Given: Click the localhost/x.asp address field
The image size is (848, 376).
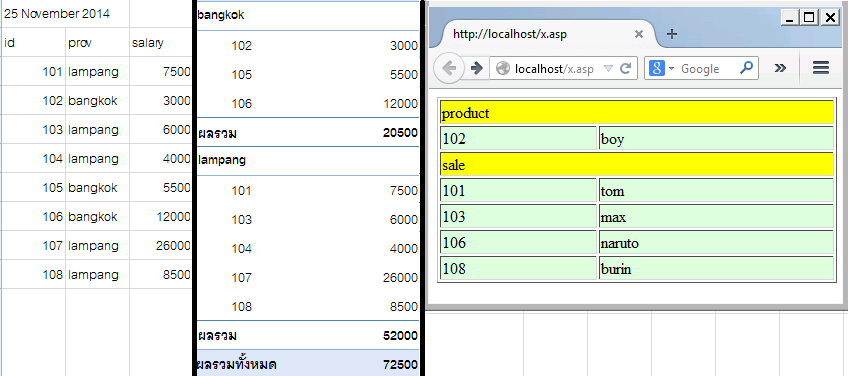Looking at the screenshot, I should point(554,69).
